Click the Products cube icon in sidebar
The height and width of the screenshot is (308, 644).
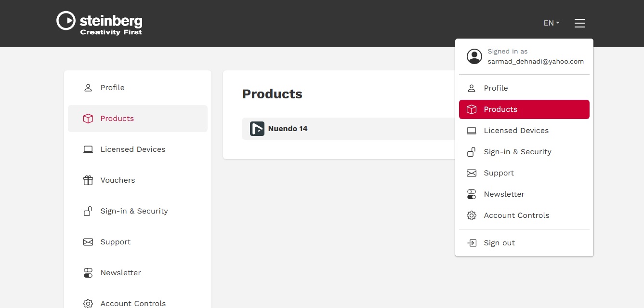[x=88, y=119]
